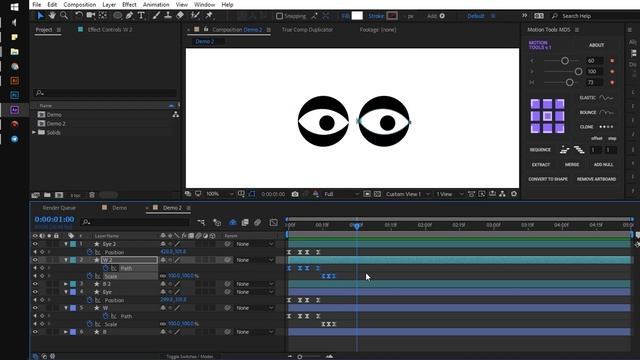Click the ADD NULL button
Viewport: 640px width, 360px height.
pos(604,164)
